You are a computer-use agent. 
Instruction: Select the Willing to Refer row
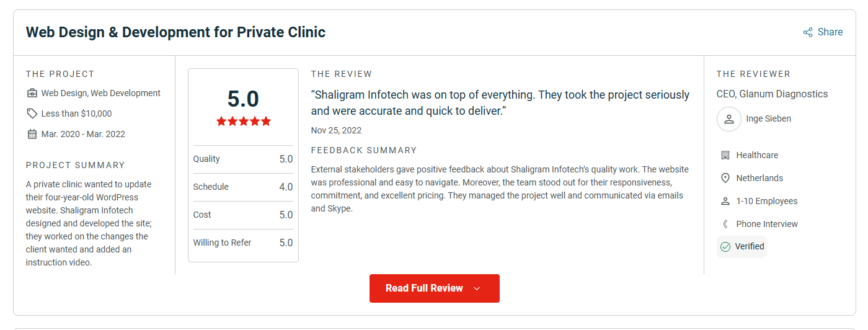coord(243,243)
